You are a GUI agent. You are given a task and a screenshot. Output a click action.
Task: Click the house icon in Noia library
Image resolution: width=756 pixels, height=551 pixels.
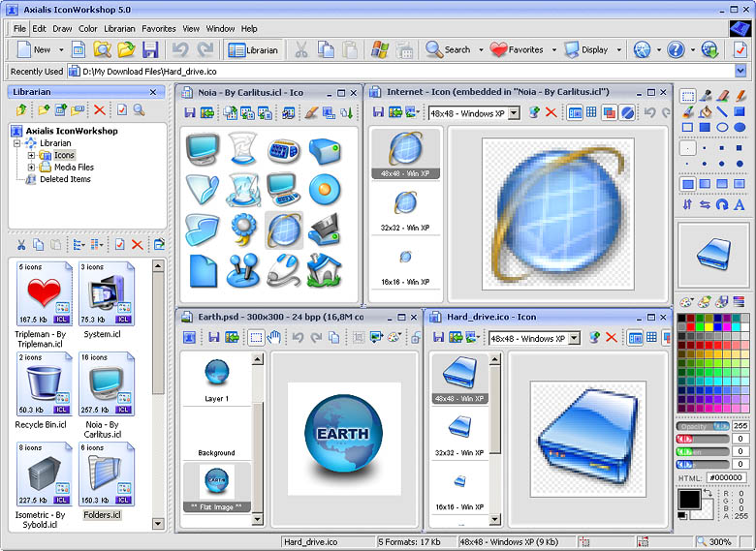[325, 271]
